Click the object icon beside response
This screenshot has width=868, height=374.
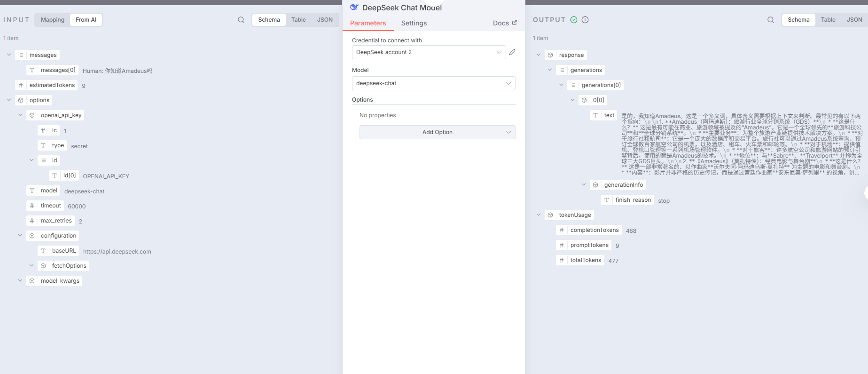[550, 55]
